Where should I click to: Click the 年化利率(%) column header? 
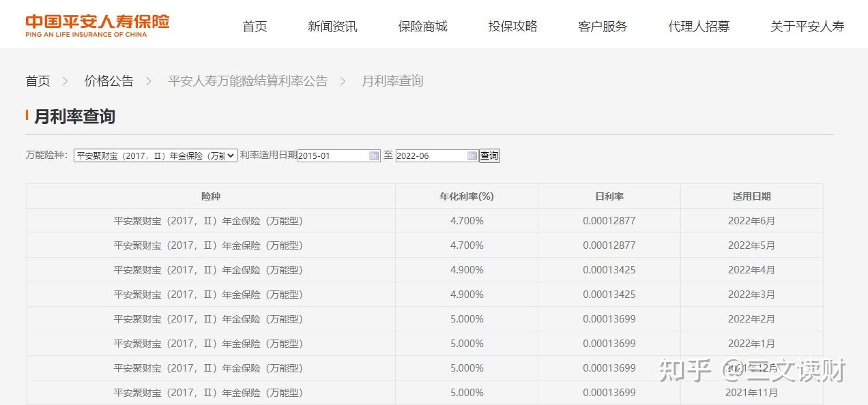point(467,196)
